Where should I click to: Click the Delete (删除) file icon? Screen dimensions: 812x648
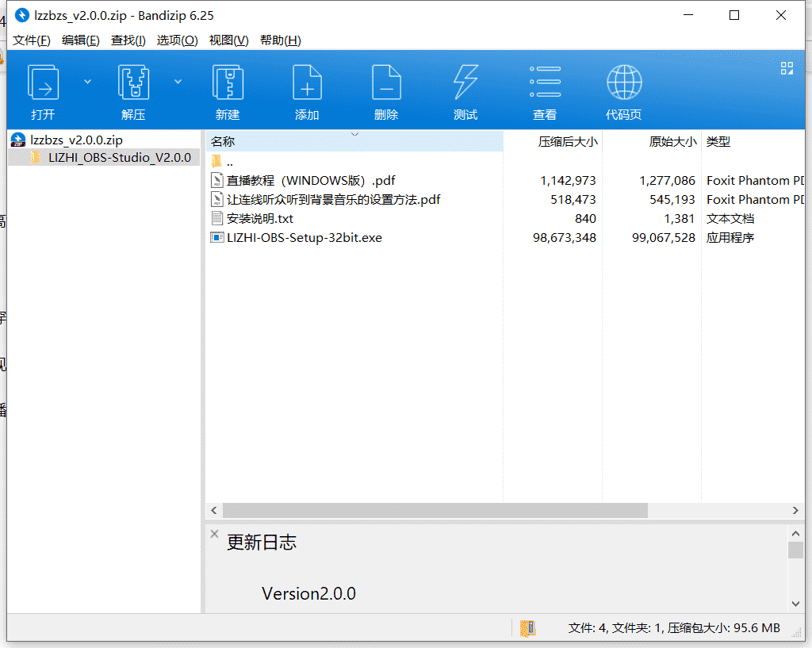point(386,82)
